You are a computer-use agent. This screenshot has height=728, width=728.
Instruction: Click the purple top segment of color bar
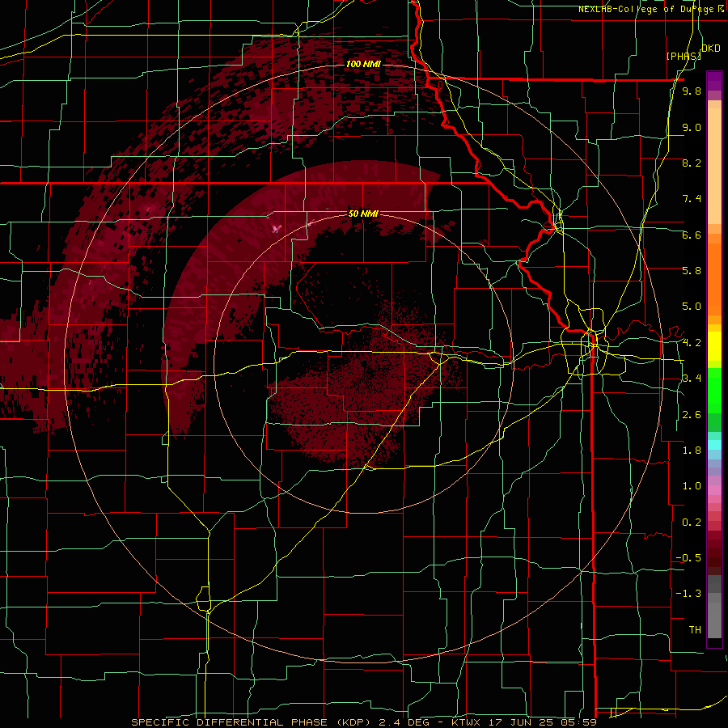click(x=714, y=81)
